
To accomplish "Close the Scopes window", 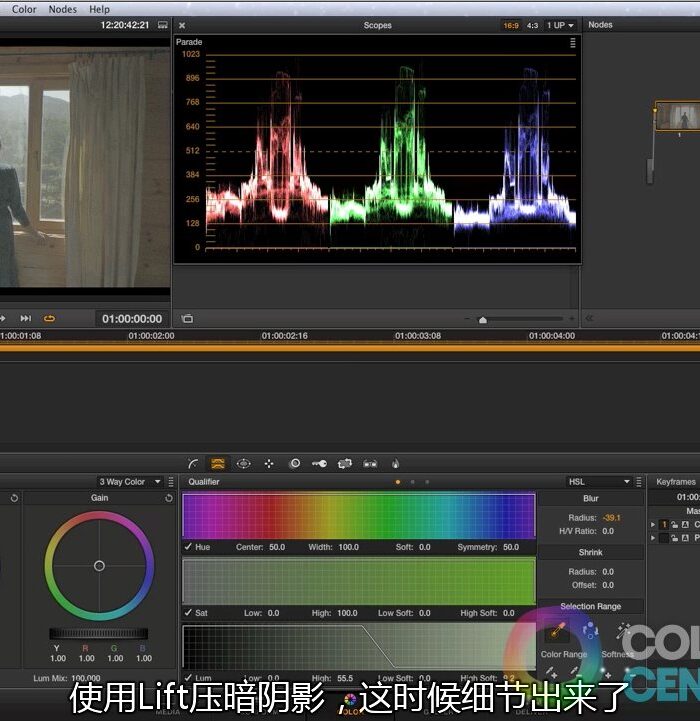I will [183, 25].
